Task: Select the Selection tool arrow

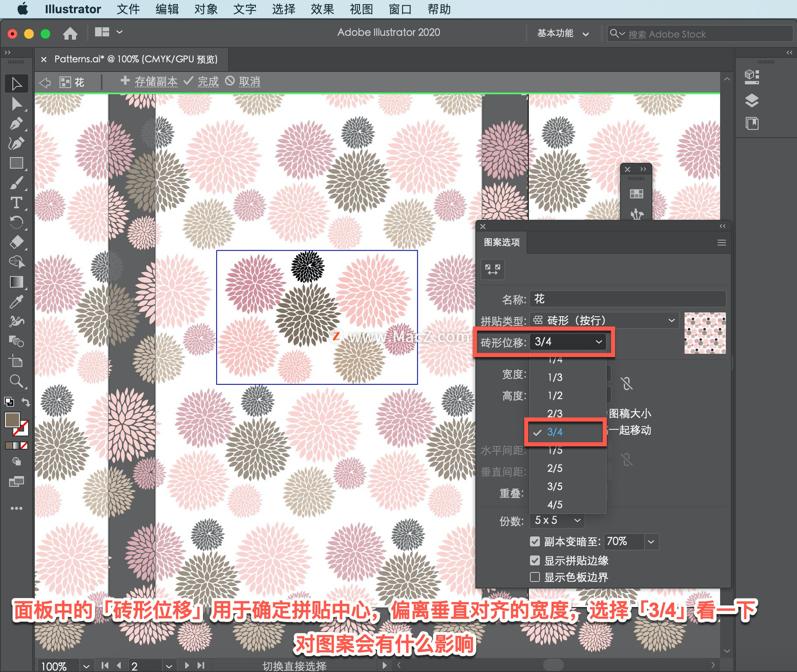Action: (x=17, y=84)
